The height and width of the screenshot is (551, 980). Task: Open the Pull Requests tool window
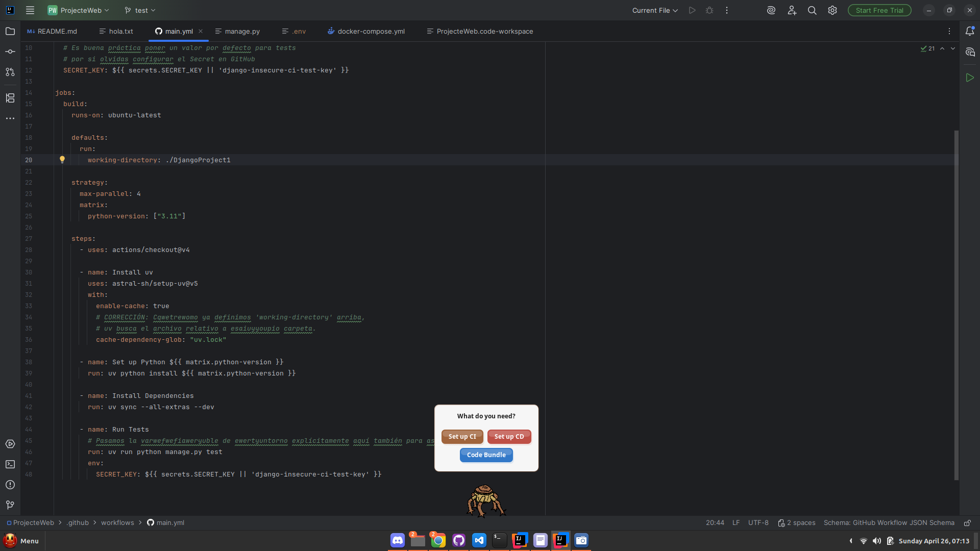pyautogui.click(x=10, y=72)
